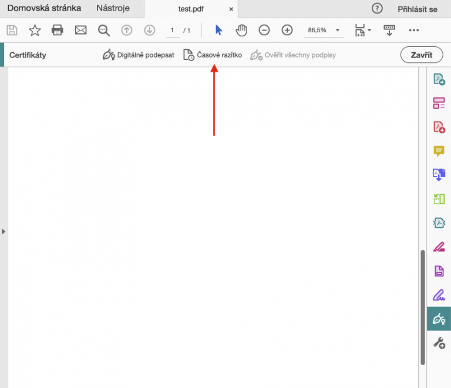
Task: Open more tools three-dots menu
Action: click(x=414, y=30)
